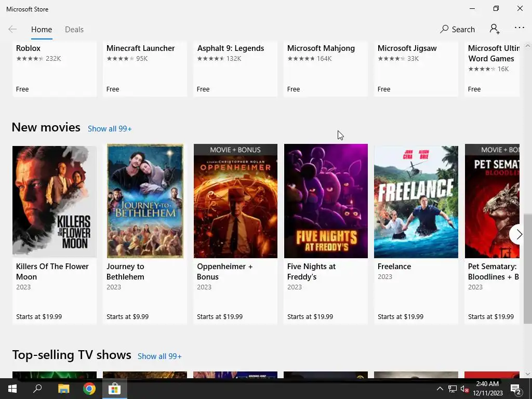Screen dimensions: 532x399
Task: Switch to the Home tab
Action: [42, 30]
